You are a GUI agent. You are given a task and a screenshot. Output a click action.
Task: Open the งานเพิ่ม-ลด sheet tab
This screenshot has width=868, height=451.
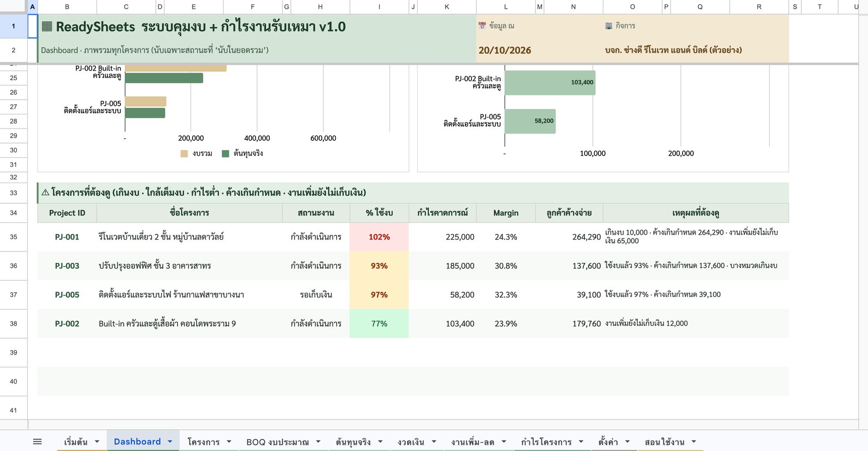[473, 442]
